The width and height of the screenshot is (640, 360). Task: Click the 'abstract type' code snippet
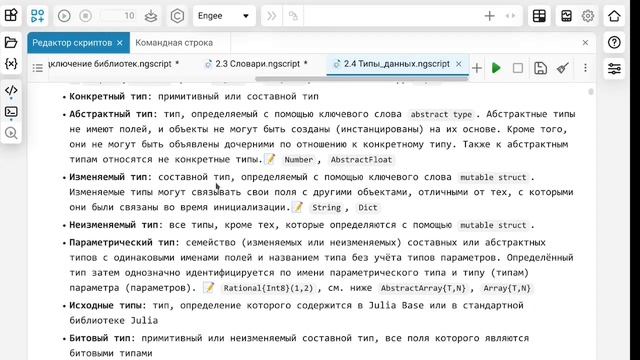[x=441, y=115]
